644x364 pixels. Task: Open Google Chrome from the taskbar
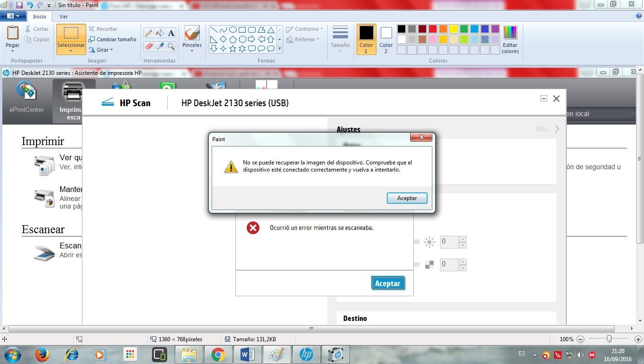pyautogui.click(x=218, y=355)
